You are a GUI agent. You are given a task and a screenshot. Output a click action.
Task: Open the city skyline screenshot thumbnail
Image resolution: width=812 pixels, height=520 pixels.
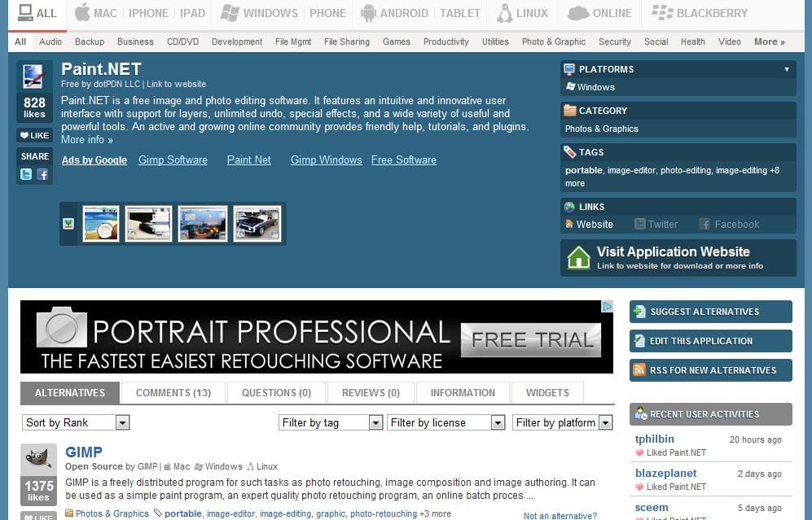[203, 224]
